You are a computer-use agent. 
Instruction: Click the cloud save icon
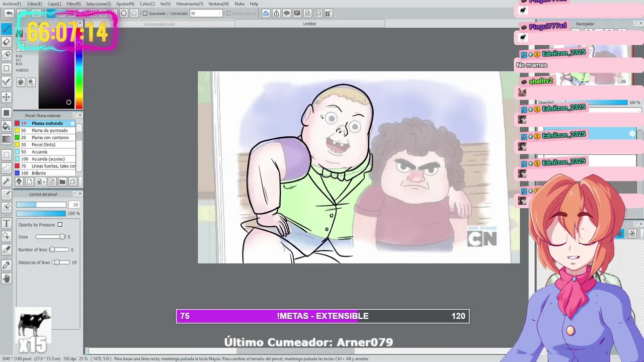(266, 14)
